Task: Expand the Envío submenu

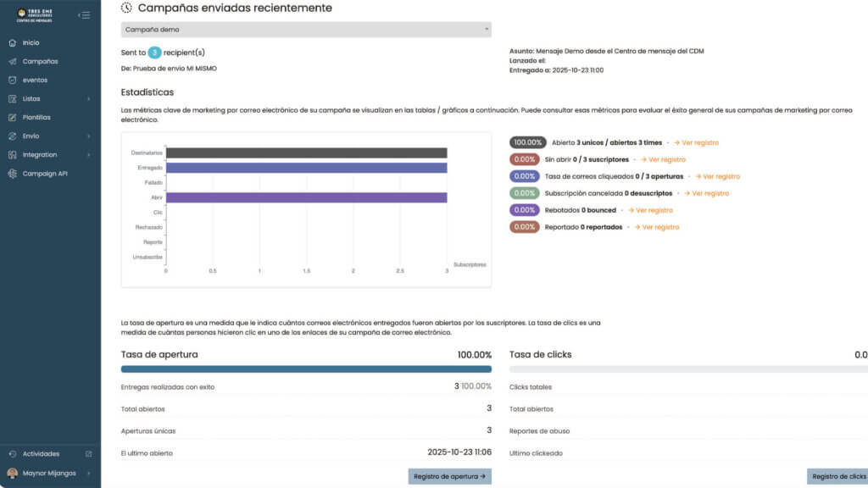Action: (88, 136)
